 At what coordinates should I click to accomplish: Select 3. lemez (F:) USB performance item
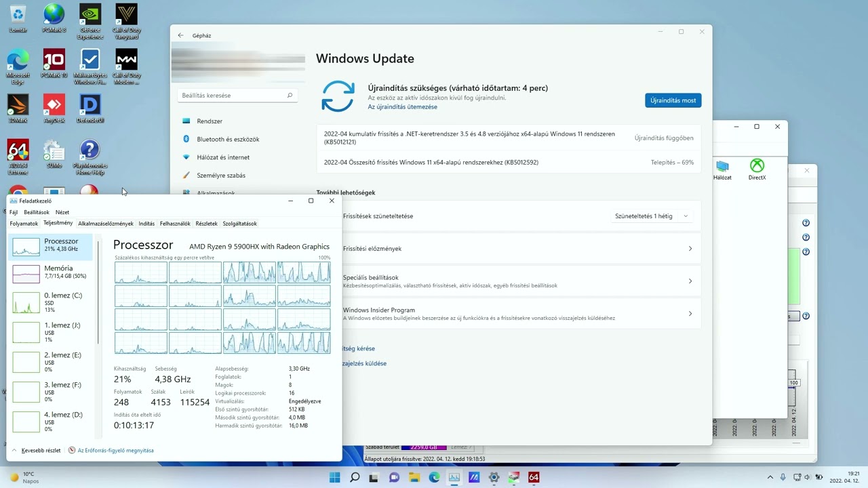[x=52, y=392]
